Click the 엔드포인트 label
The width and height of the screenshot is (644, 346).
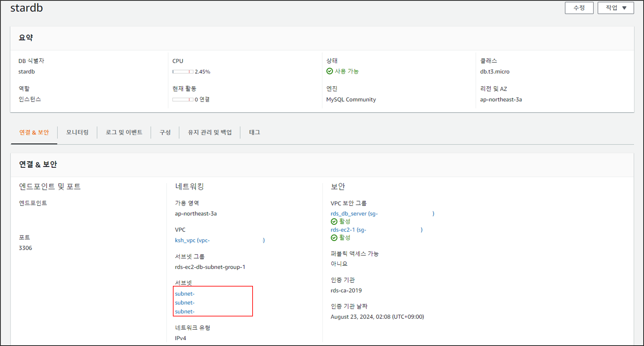coord(33,203)
